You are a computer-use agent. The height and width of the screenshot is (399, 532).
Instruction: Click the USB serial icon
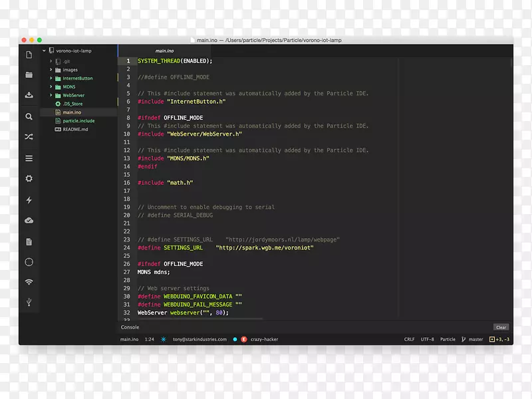coord(29,303)
